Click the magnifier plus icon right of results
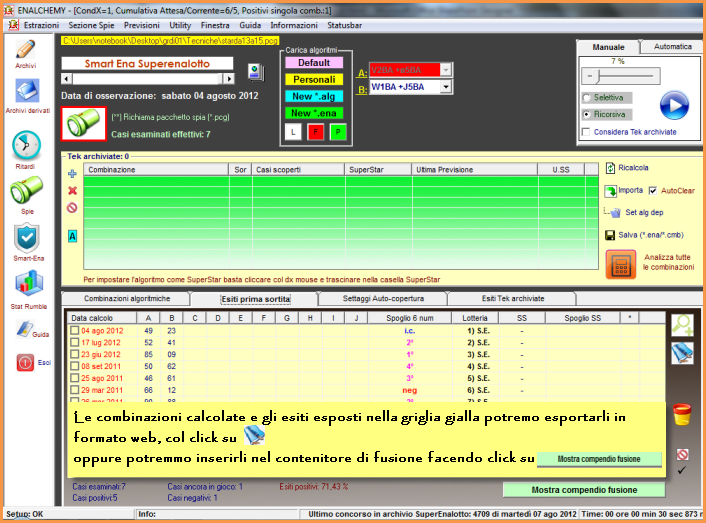The width and height of the screenshot is (706, 523). click(x=682, y=325)
